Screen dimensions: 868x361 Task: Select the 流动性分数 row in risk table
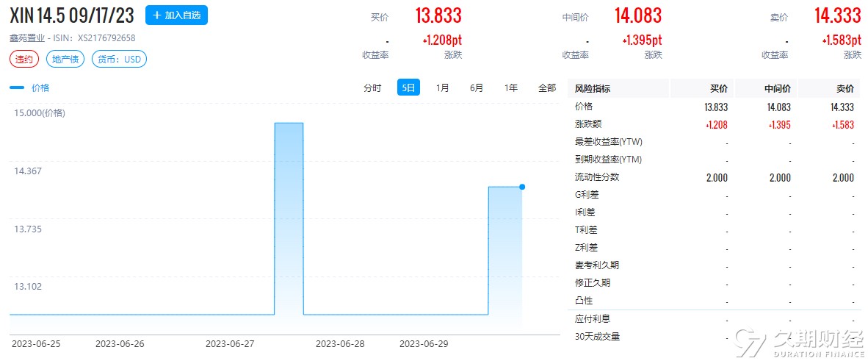point(597,177)
